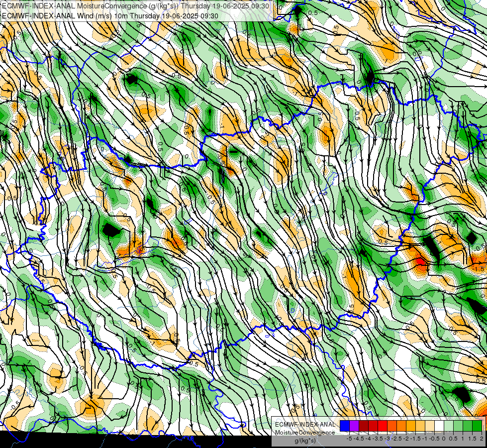This screenshot has width=487, height=448.
Task: Click the -4 legend tick label
Action: pyautogui.click(x=369, y=439)
